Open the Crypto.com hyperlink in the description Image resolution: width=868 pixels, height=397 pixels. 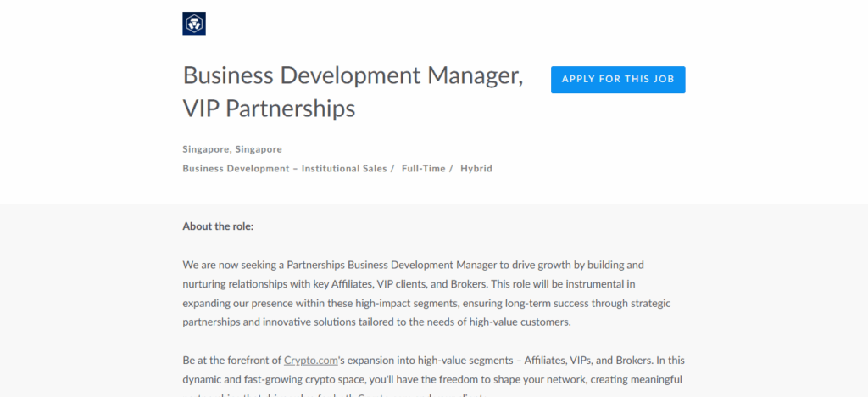pos(311,360)
